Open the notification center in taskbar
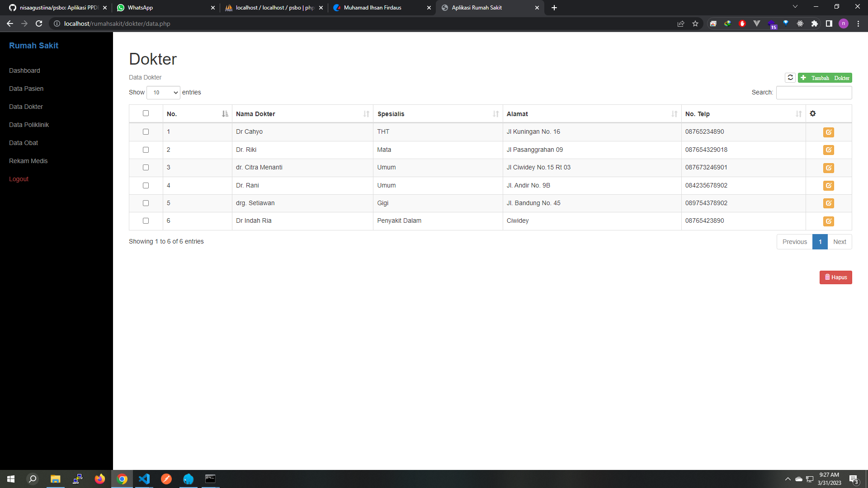Screen dimensions: 868x488 pyautogui.click(x=854, y=479)
